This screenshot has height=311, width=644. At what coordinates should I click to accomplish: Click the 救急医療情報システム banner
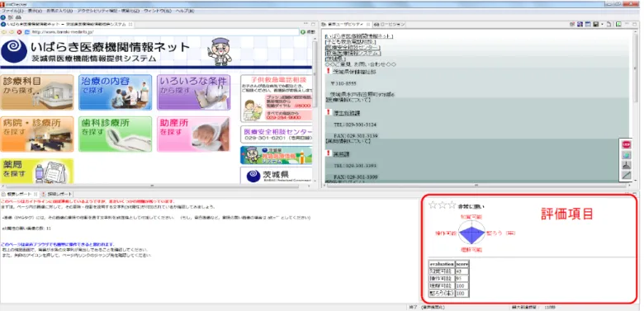[277, 155]
